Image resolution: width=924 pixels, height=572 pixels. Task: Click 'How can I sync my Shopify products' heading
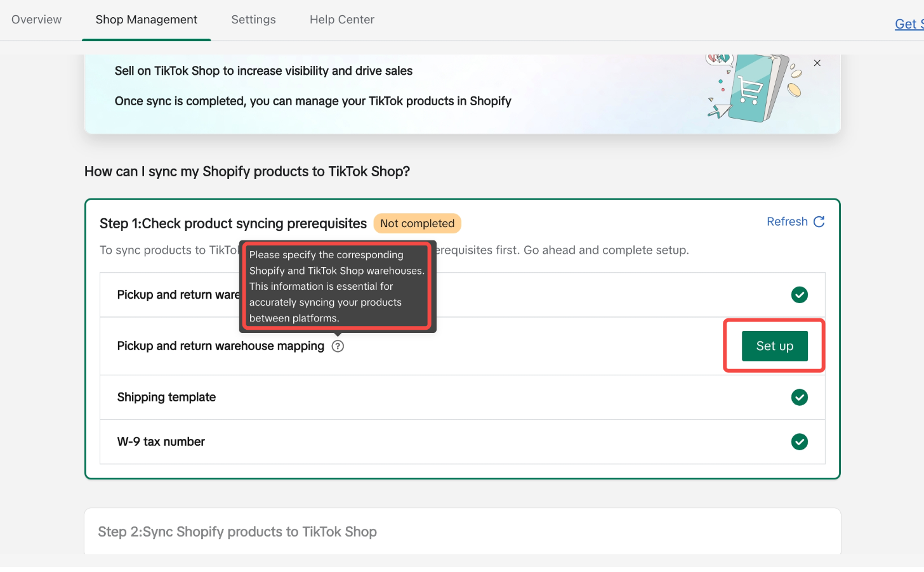pos(247,171)
